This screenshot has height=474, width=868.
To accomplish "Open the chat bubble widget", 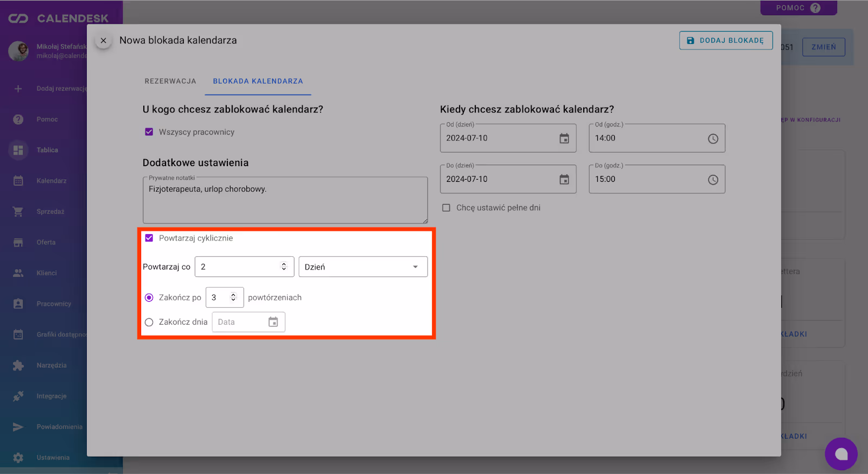I will coord(841,454).
